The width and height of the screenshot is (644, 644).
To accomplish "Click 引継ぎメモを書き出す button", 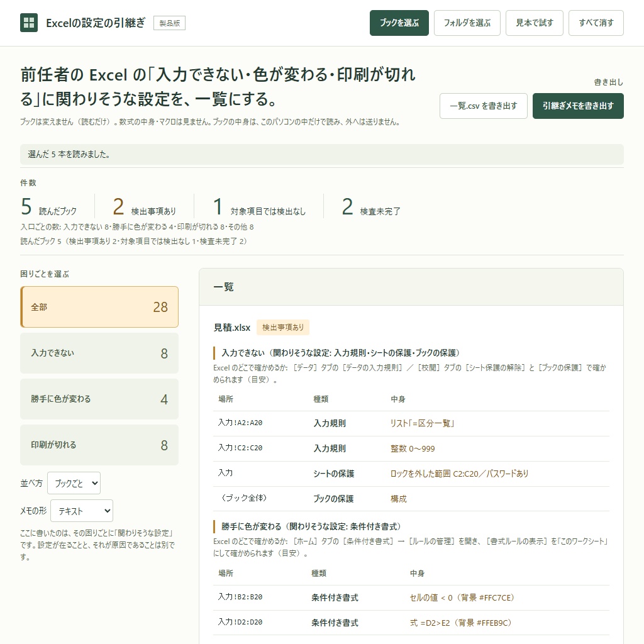I will pyautogui.click(x=578, y=106).
